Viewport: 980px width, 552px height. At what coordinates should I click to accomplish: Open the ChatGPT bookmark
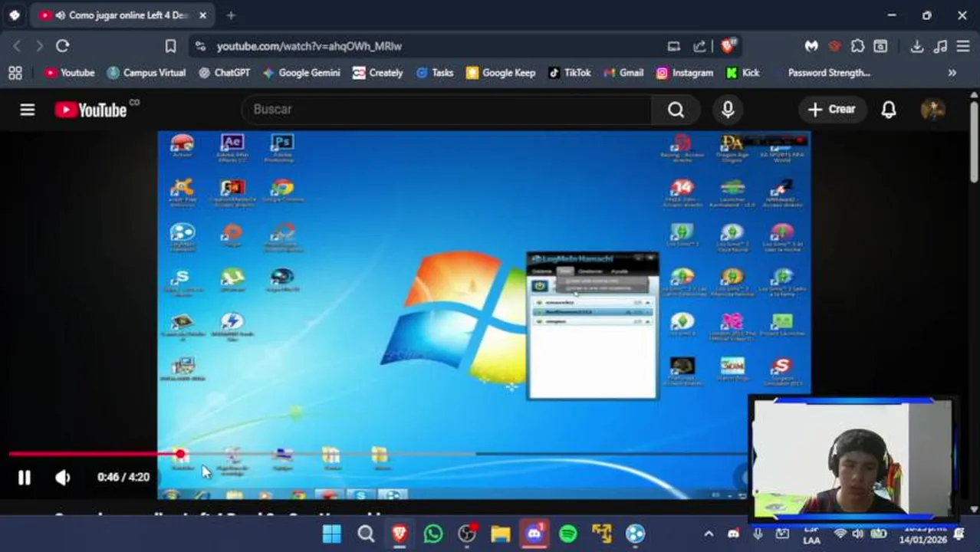224,73
